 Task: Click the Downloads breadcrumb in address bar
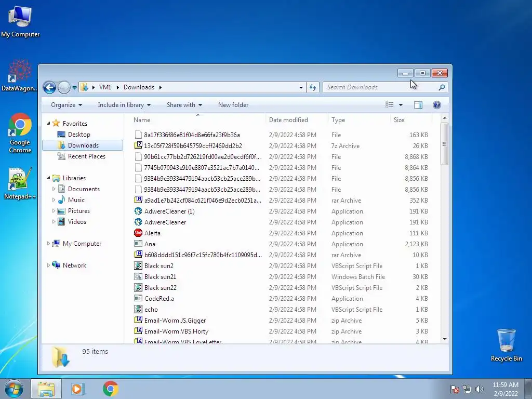pyautogui.click(x=139, y=87)
